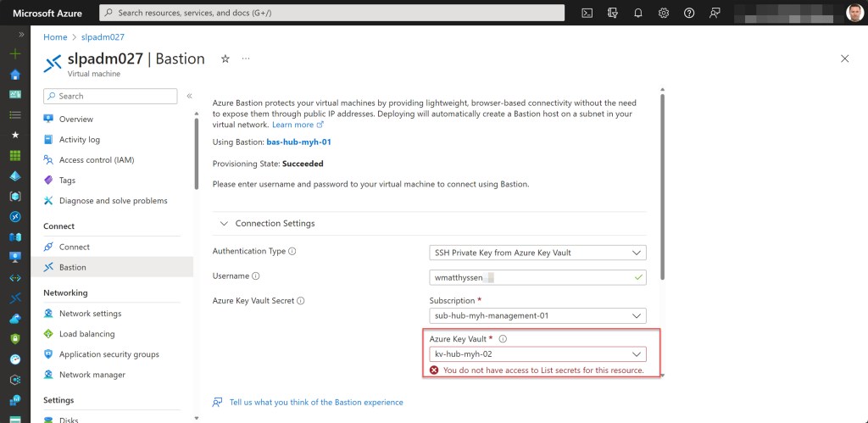Open Cloud Shell icon in top bar
The image size is (868, 423).
587,13
